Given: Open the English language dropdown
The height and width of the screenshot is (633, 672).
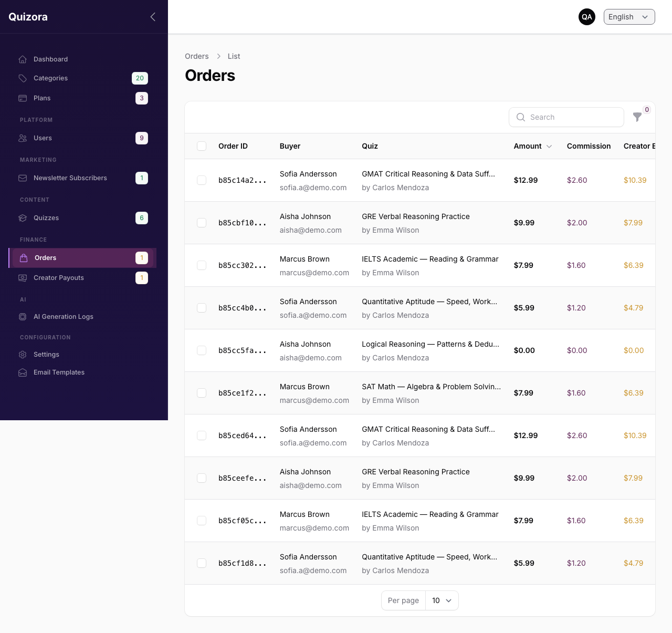Looking at the screenshot, I should click(629, 17).
